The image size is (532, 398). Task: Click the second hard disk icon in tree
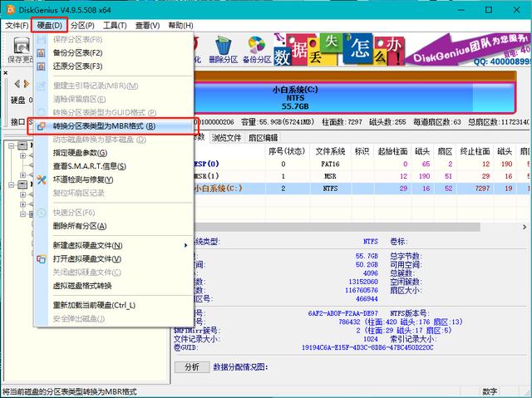pos(22,184)
